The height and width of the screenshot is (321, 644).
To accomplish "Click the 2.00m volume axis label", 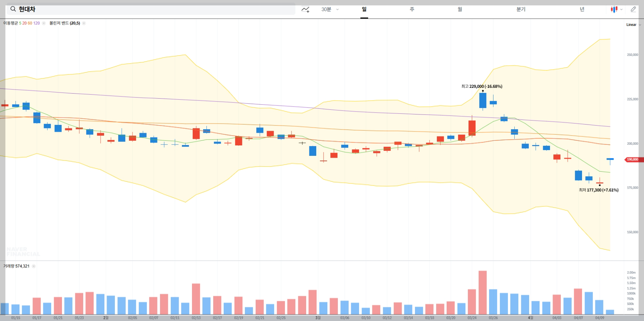I will click(x=631, y=273).
